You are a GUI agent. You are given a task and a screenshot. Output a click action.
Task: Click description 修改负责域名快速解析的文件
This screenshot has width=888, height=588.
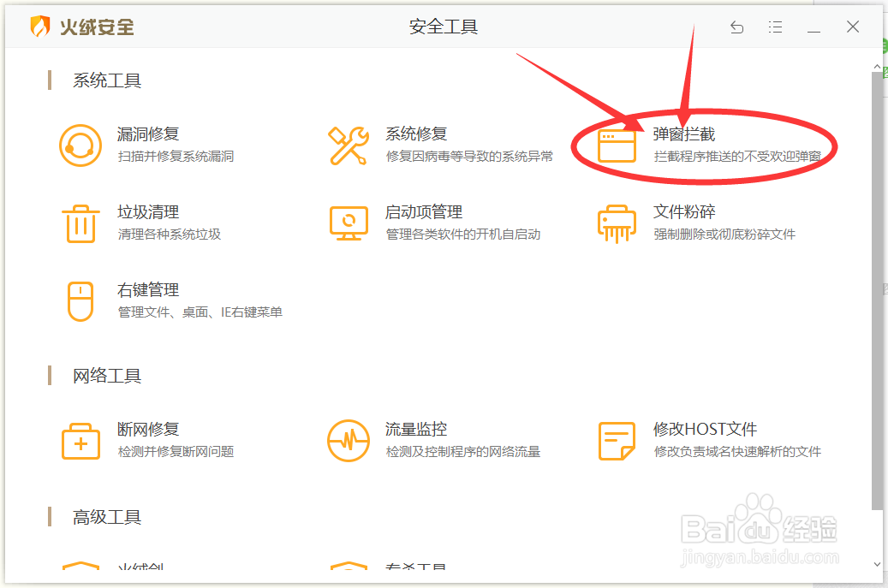tap(737, 452)
